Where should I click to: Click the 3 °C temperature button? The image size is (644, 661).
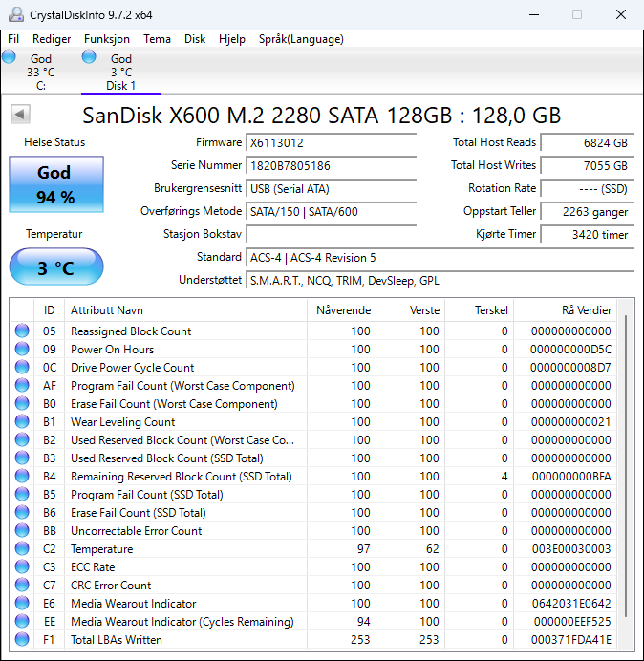56,267
